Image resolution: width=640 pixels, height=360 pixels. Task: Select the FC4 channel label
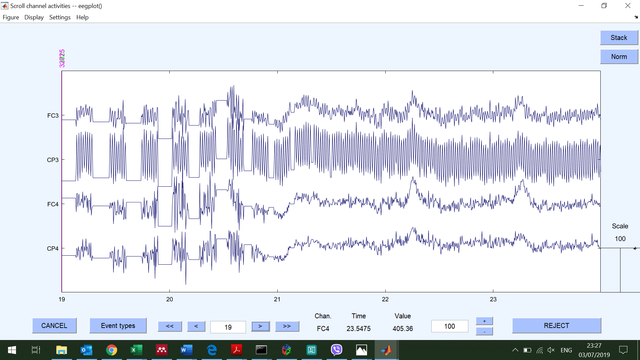point(53,204)
